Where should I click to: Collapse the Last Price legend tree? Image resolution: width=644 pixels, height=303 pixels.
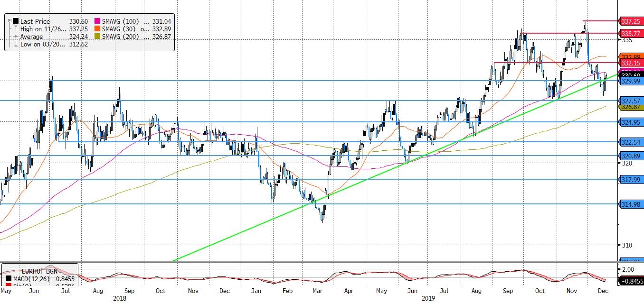(x=9, y=21)
